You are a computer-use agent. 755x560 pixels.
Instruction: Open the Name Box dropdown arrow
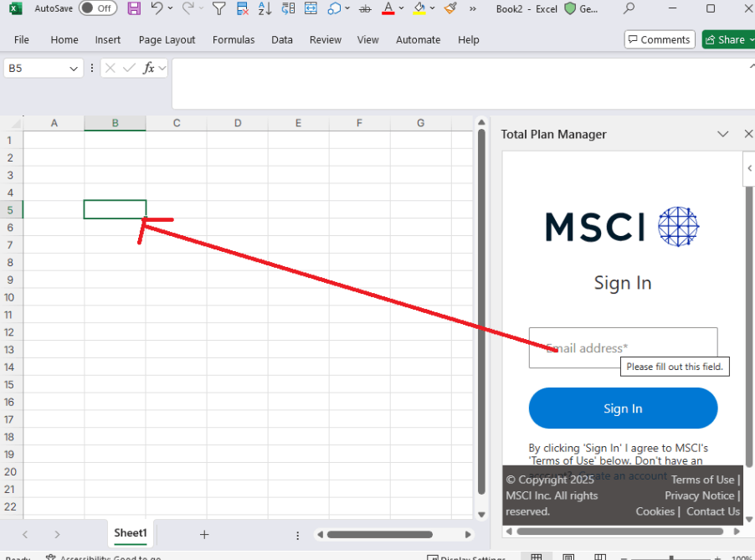[74, 69]
